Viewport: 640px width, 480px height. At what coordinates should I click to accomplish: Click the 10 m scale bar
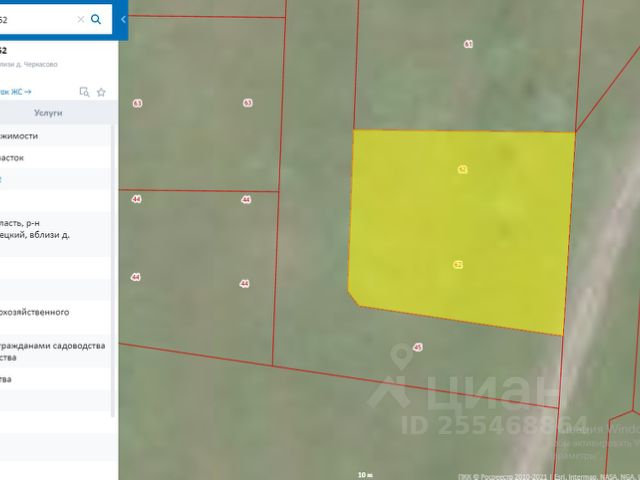click(364, 474)
